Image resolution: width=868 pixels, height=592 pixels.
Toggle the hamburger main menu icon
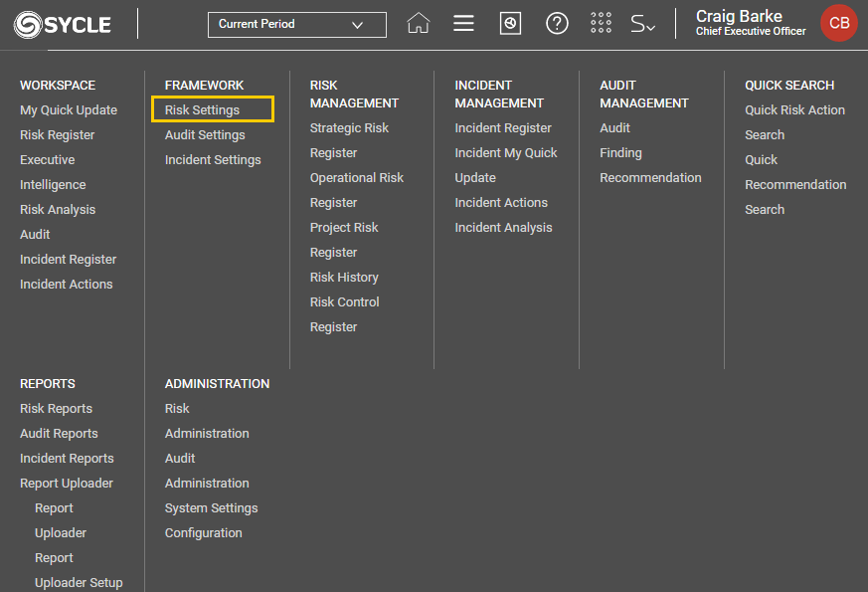(463, 23)
